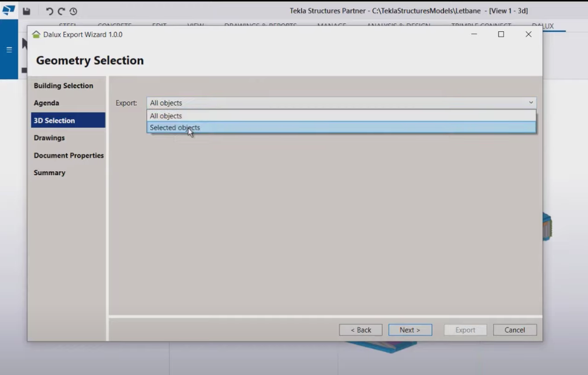Click the Tekla Structures logo icon

click(8, 11)
